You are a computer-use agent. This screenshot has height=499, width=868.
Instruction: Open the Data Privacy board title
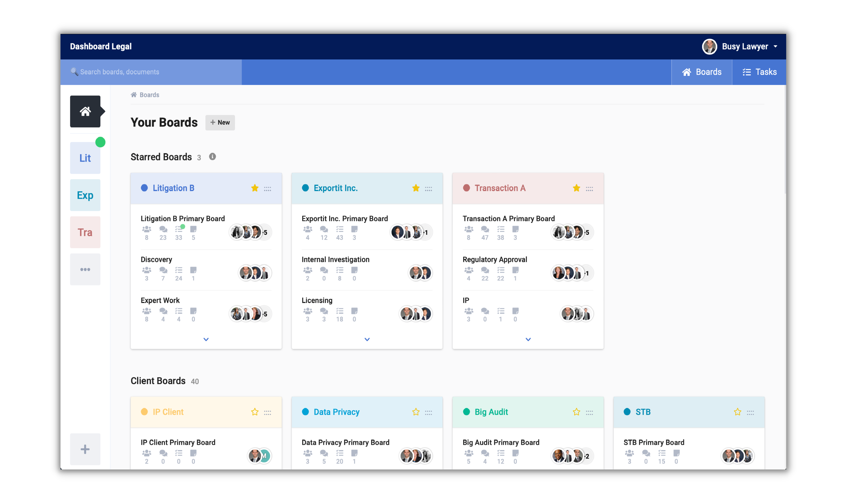(337, 412)
